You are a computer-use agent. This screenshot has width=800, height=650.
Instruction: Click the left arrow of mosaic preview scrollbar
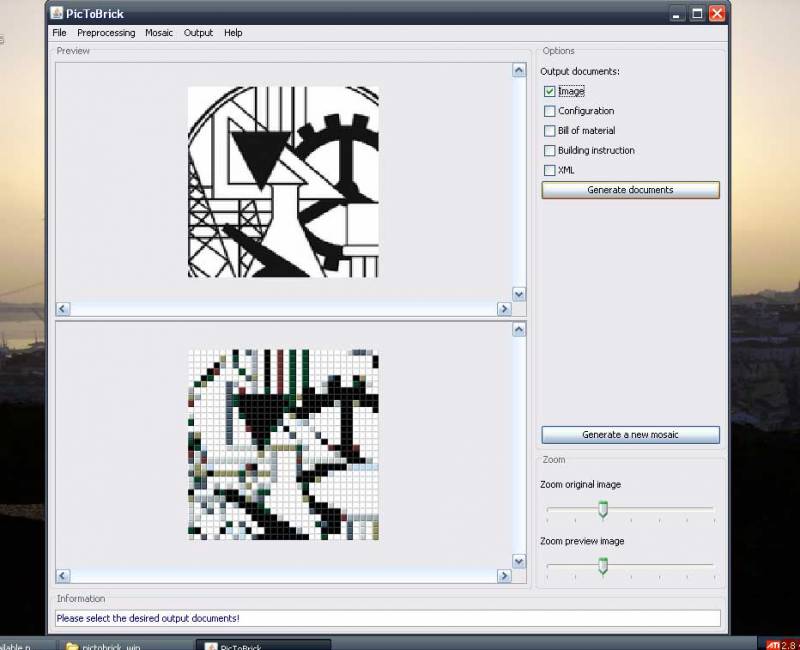tap(62, 576)
